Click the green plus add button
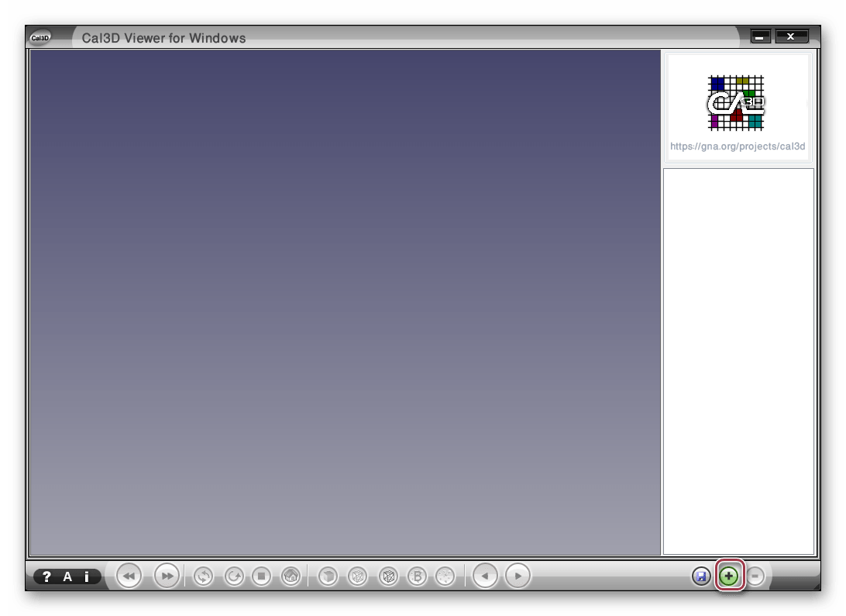The image size is (846, 616). tap(728, 576)
